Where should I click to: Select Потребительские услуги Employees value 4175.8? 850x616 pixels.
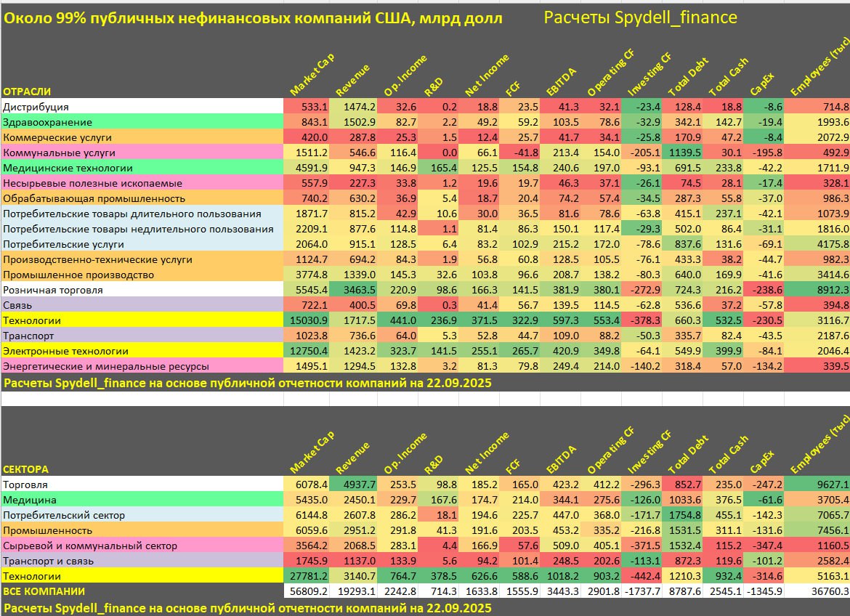click(817, 245)
